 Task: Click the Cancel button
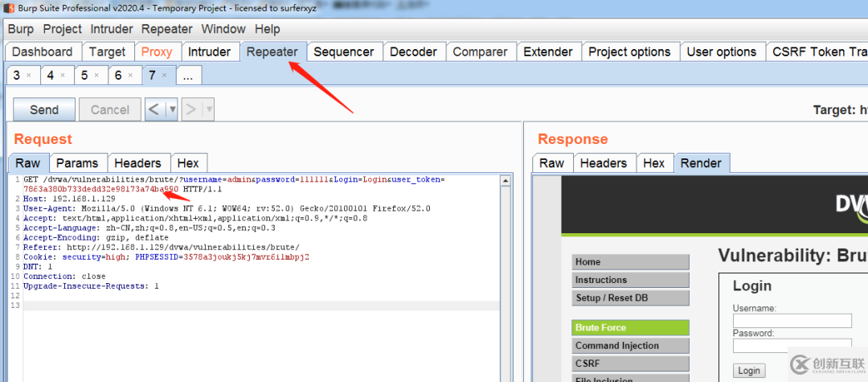tap(109, 109)
